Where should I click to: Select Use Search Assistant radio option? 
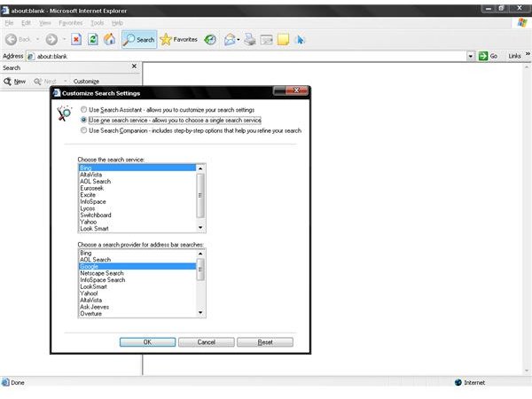(83, 110)
